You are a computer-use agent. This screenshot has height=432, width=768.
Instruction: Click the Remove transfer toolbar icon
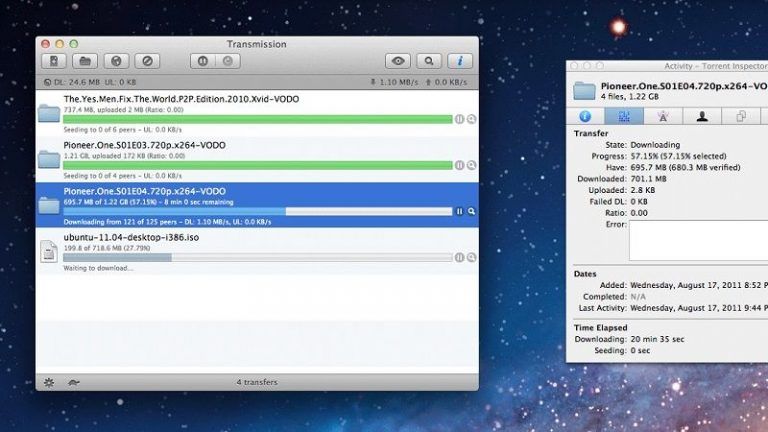[147, 61]
